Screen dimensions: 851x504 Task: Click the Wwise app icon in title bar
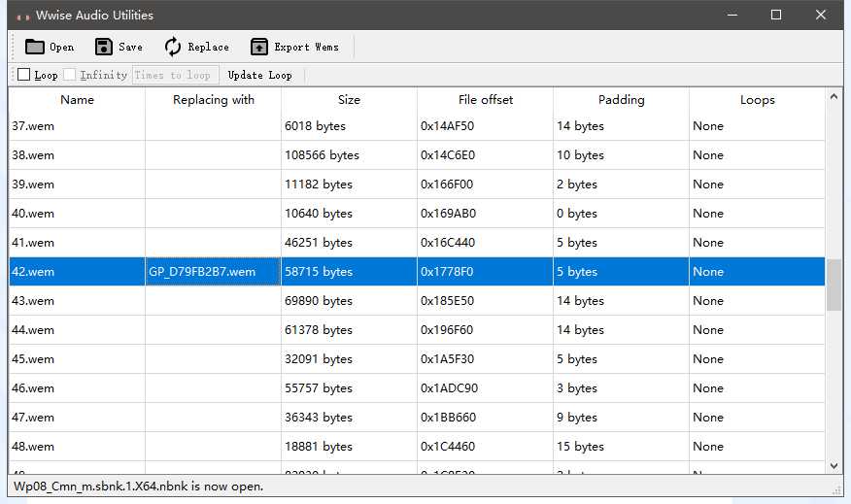(23, 16)
